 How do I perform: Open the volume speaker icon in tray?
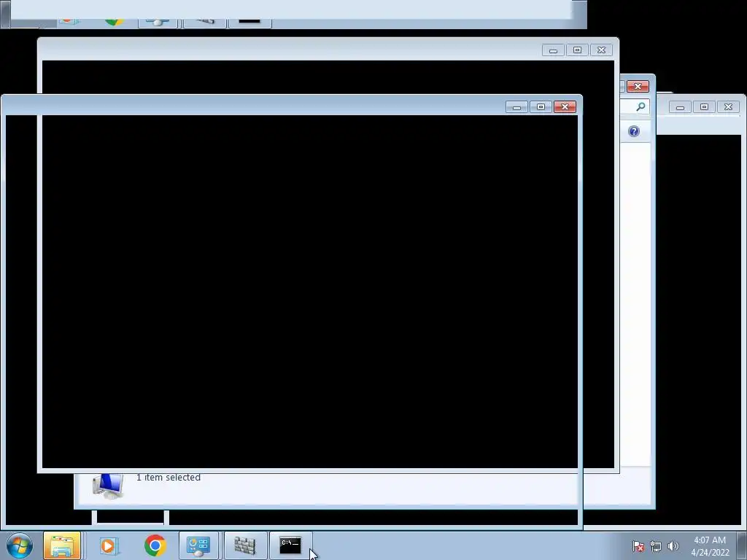pyautogui.click(x=673, y=546)
